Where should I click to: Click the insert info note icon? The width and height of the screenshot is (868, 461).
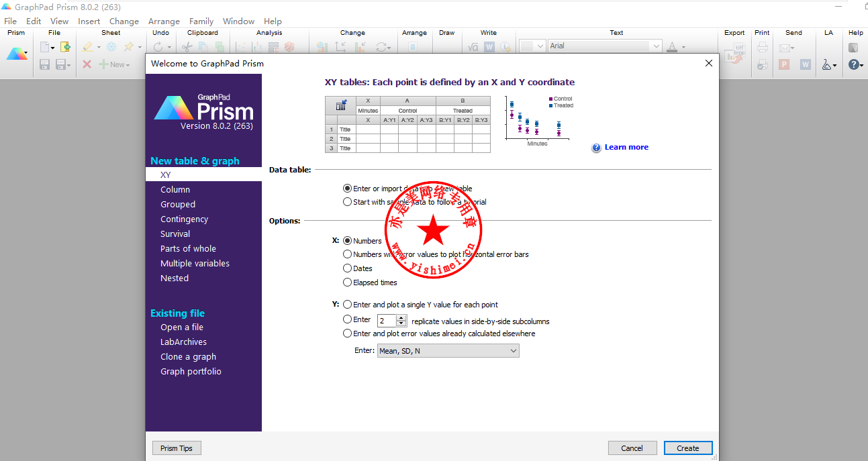505,47
